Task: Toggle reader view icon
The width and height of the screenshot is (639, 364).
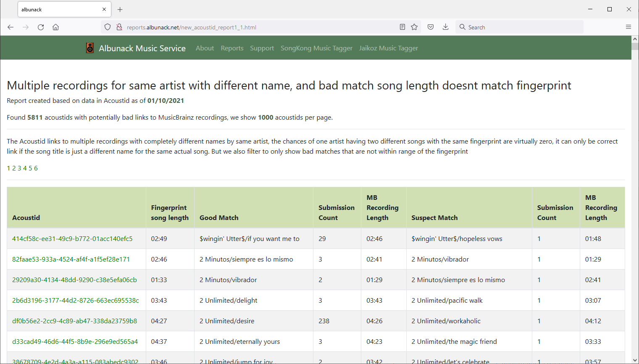Action: point(402,27)
